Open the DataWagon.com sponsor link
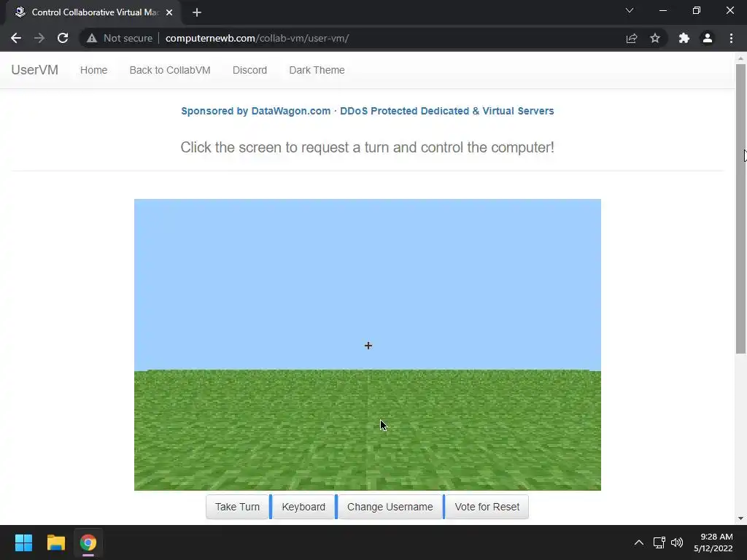Viewport: 747px width, 560px height. [x=368, y=111]
